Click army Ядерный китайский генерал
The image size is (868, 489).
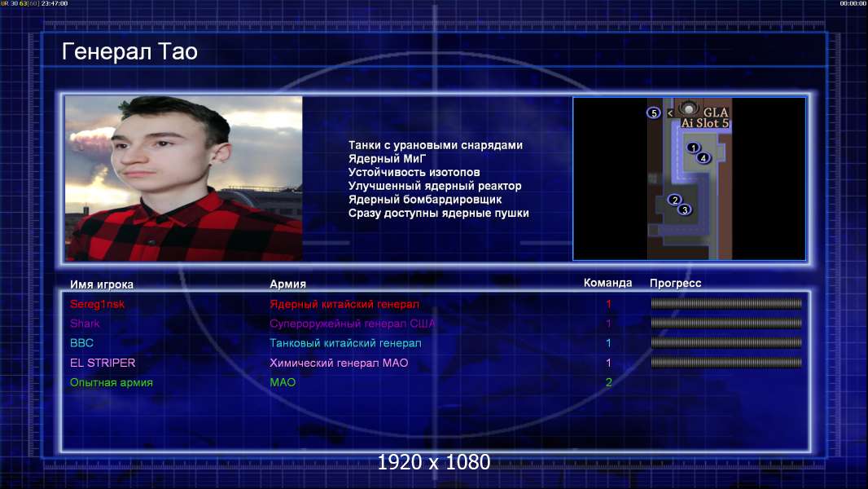point(344,304)
